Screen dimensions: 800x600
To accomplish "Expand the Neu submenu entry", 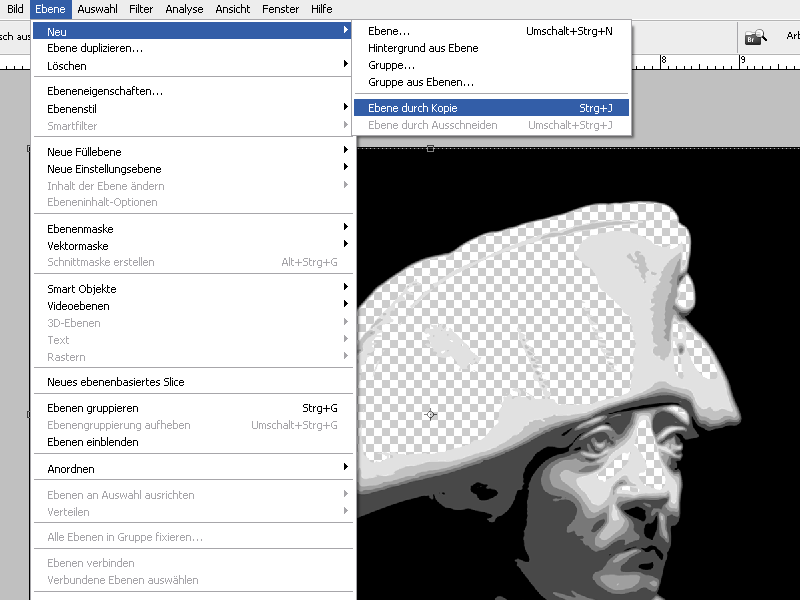I will coord(192,31).
